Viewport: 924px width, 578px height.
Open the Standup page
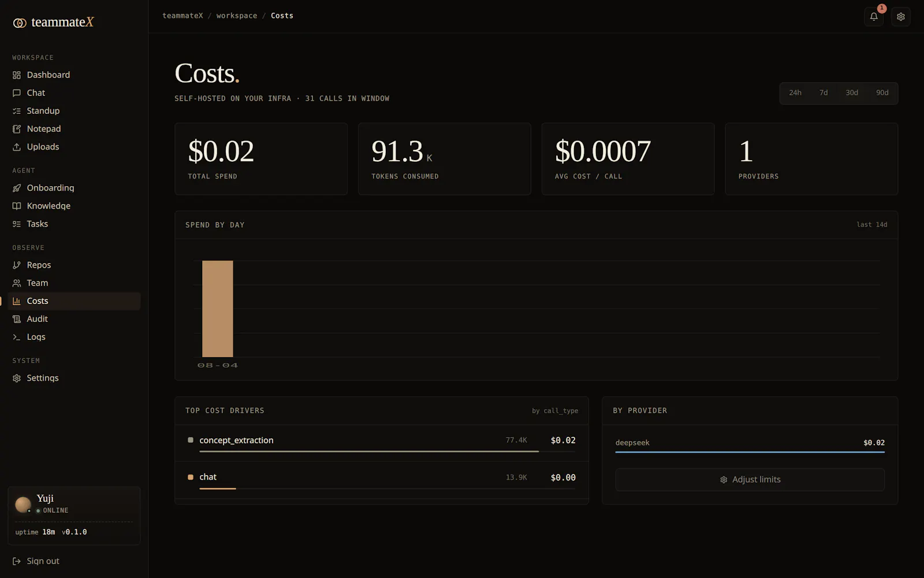[74, 111]
